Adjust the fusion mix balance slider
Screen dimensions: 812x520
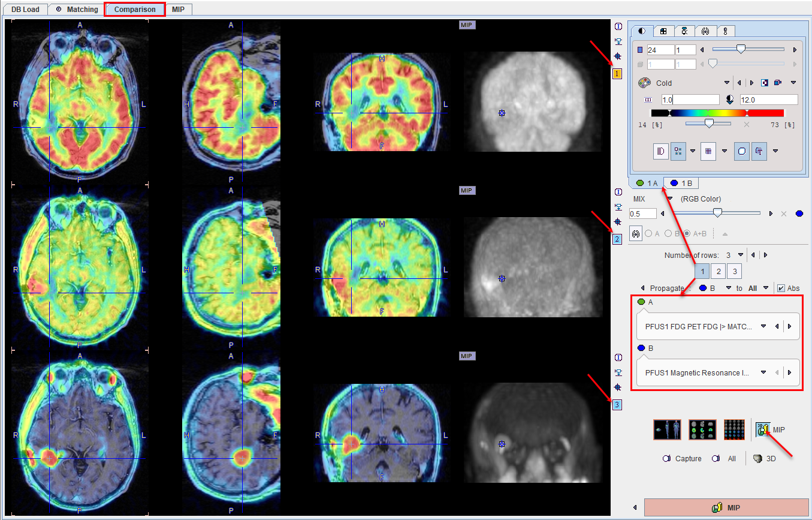pyautogui.click(x=717, y=213)
